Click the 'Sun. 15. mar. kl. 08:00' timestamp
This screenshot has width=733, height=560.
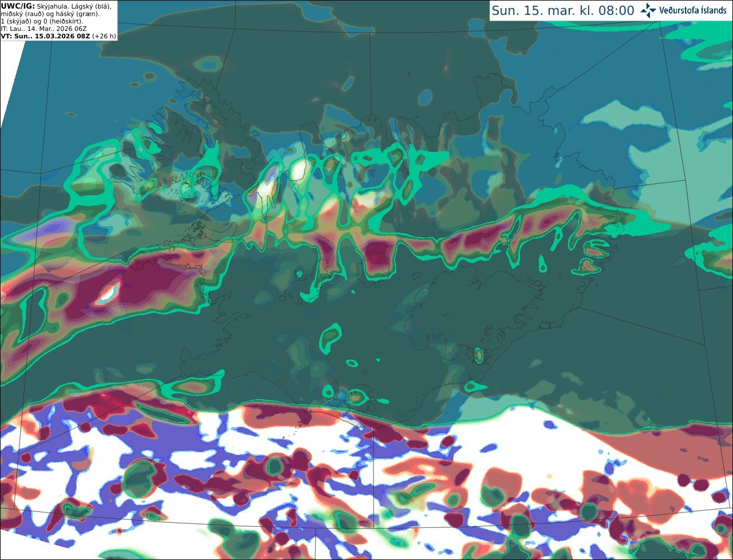pos(562,10)
